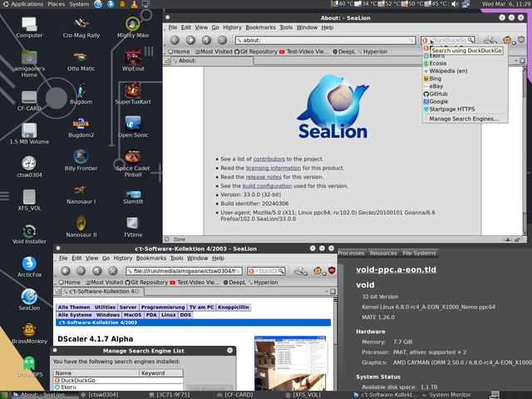Launch WipEout desktop icon

coord(133,61)
